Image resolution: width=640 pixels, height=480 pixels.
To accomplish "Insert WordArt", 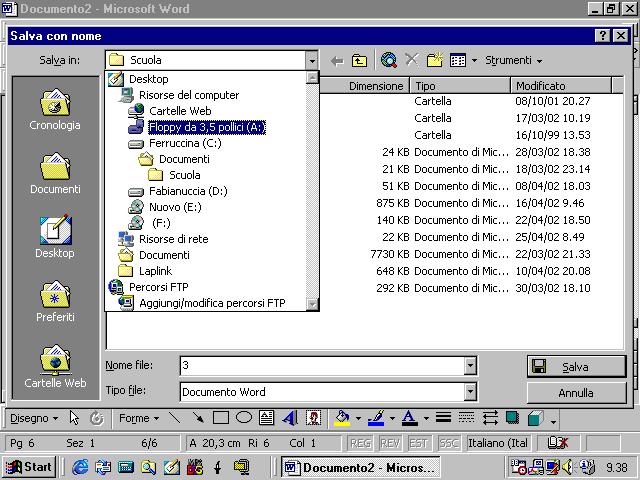I will [290, 418].
